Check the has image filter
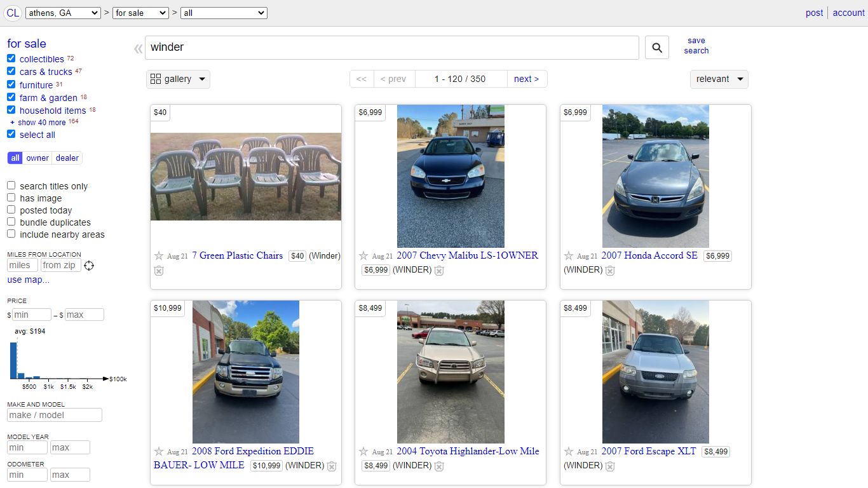 (x=11, y=198)
